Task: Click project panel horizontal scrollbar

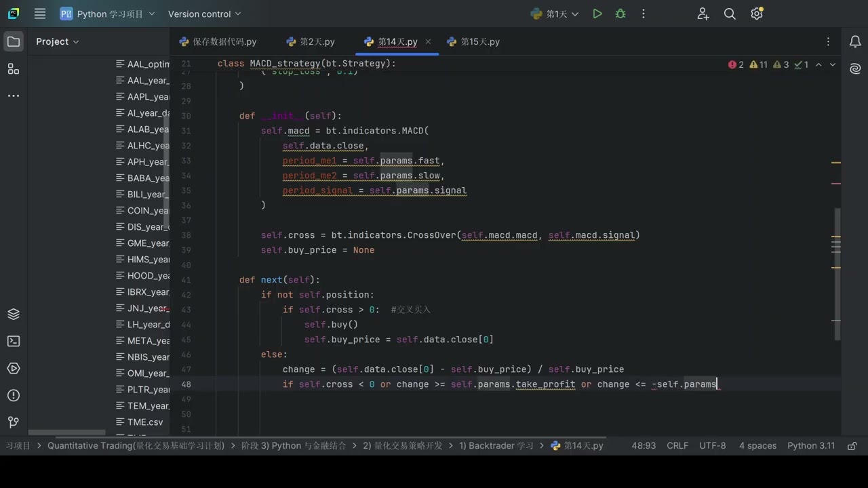Action: point(66,432)
